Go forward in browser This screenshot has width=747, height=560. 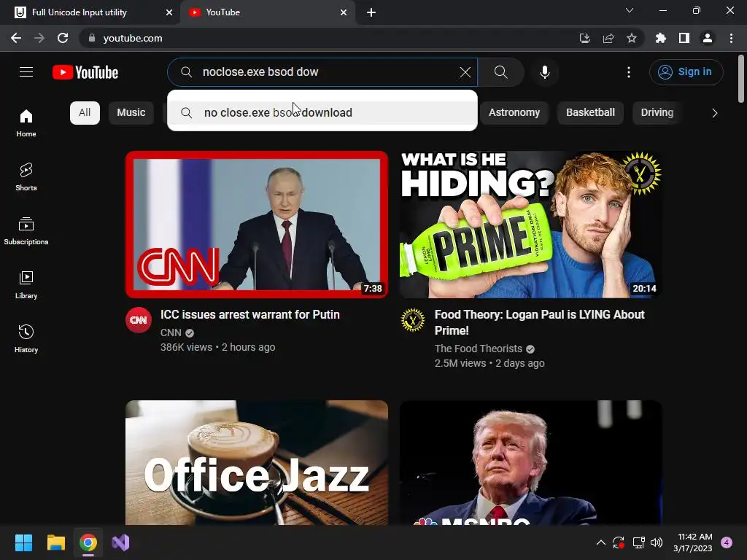pyautogui.click(x=39, y=38)
